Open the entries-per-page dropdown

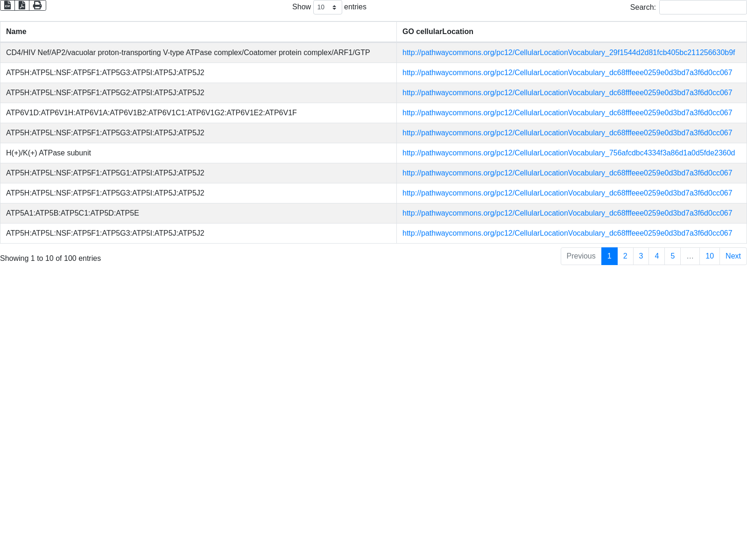(x=327, y=7)
